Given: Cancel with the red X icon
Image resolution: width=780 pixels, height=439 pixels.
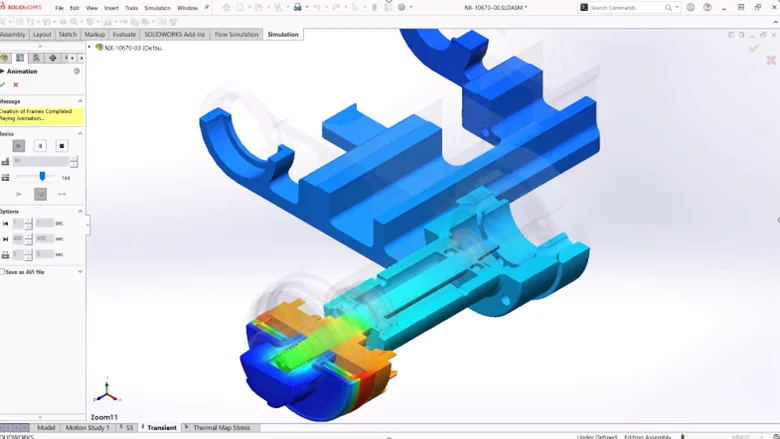Looking at the screenshot, I should pos(16,85).
